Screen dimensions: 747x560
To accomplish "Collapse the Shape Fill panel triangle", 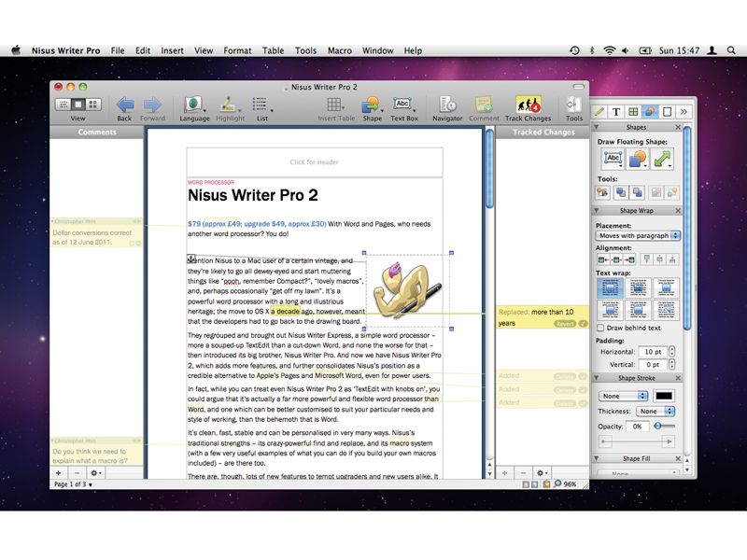I will point(597,458).
